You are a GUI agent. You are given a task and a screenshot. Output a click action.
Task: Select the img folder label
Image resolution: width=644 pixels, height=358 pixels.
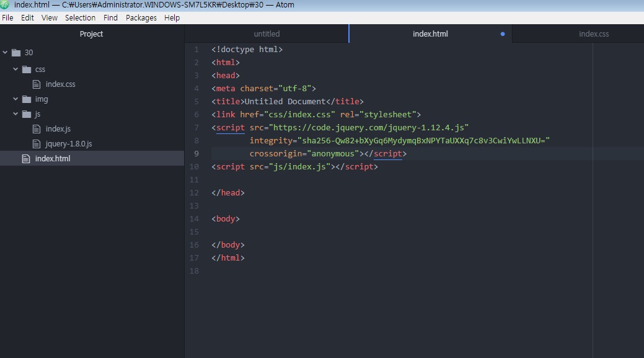click(42, 99)
